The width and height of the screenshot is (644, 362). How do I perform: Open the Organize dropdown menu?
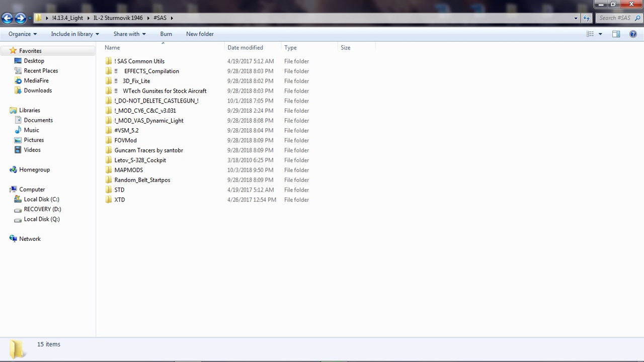(x=23, y=34)
